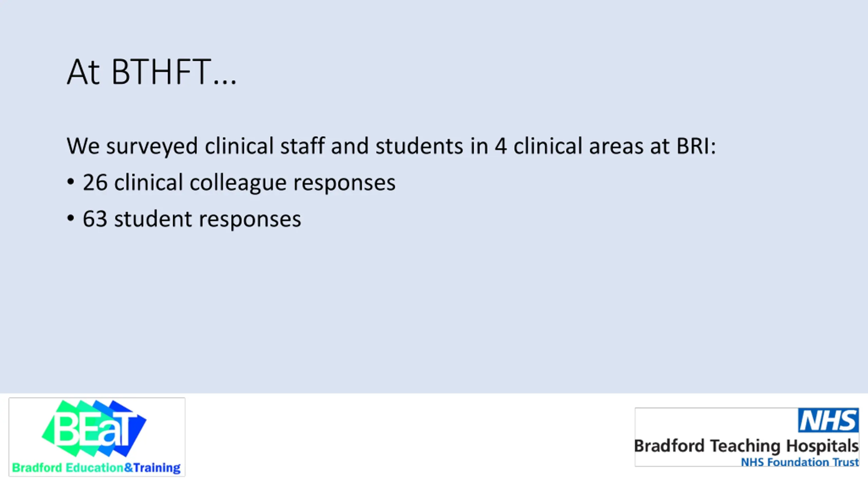The width and height of the screenshot is (868, 488).
Task: Click the "Bradford Education&Training" caption
Action: point(96,468)
